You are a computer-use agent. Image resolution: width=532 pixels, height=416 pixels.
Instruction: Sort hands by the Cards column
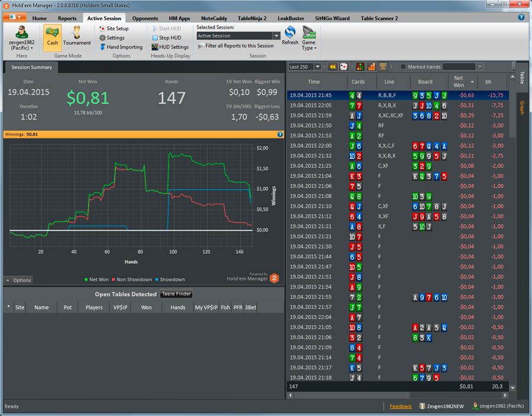click(362, 82)
